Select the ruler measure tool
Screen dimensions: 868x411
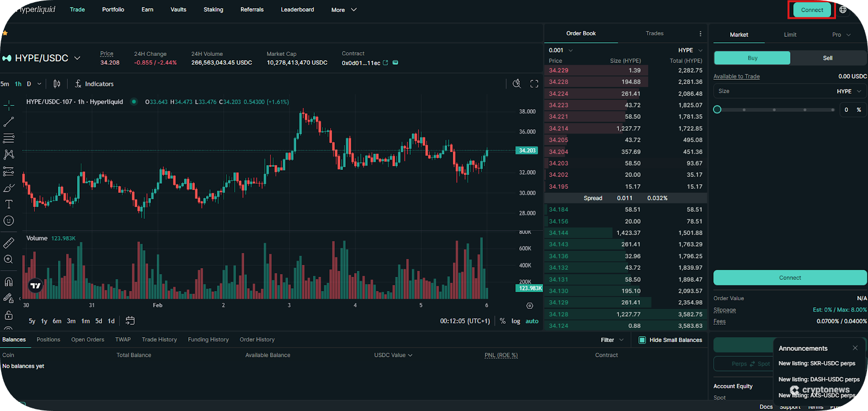coord(9,243)
